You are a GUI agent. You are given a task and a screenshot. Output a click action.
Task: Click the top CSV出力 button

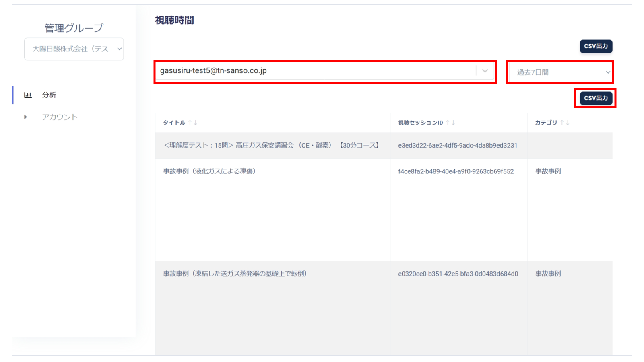596,46
